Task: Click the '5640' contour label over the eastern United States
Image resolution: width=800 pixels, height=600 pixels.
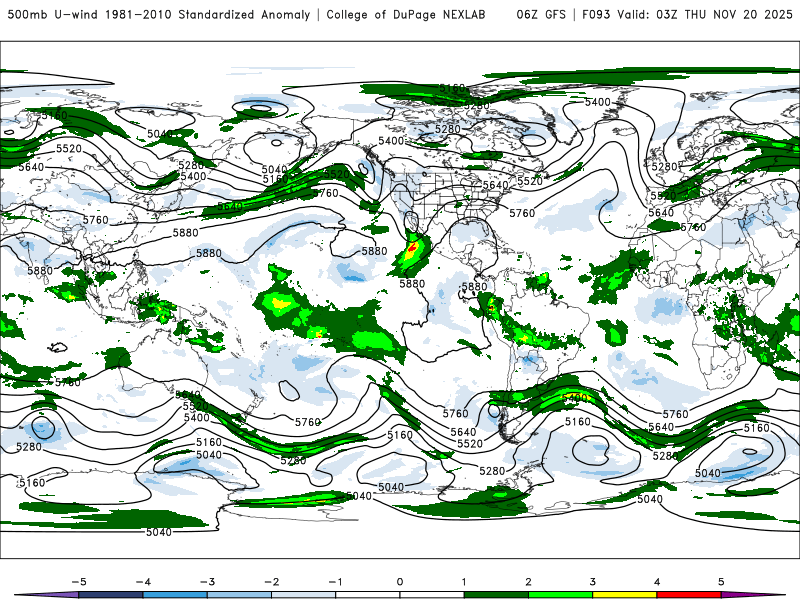Action: click(x=495, y=185)
